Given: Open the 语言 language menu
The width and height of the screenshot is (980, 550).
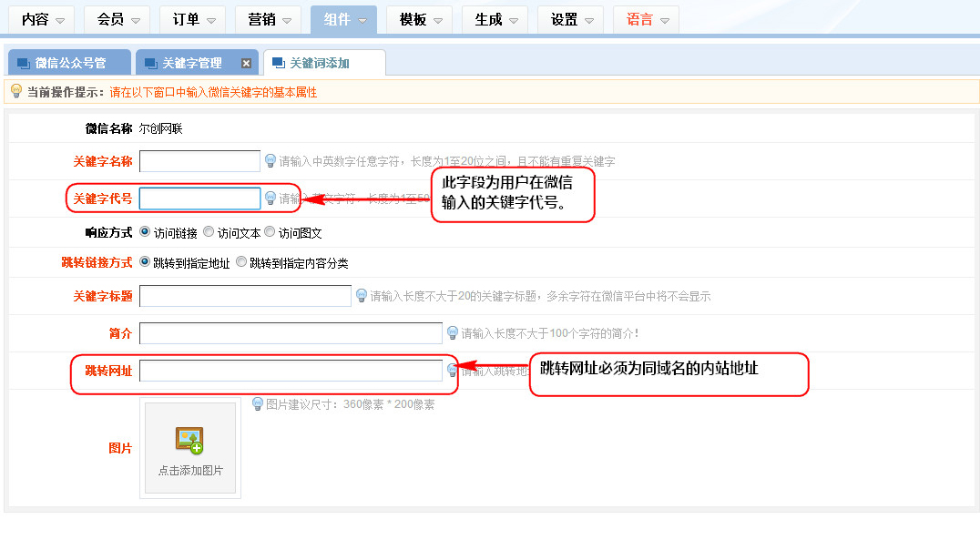Looking at the screenshot, I should (x=646, y=19).
